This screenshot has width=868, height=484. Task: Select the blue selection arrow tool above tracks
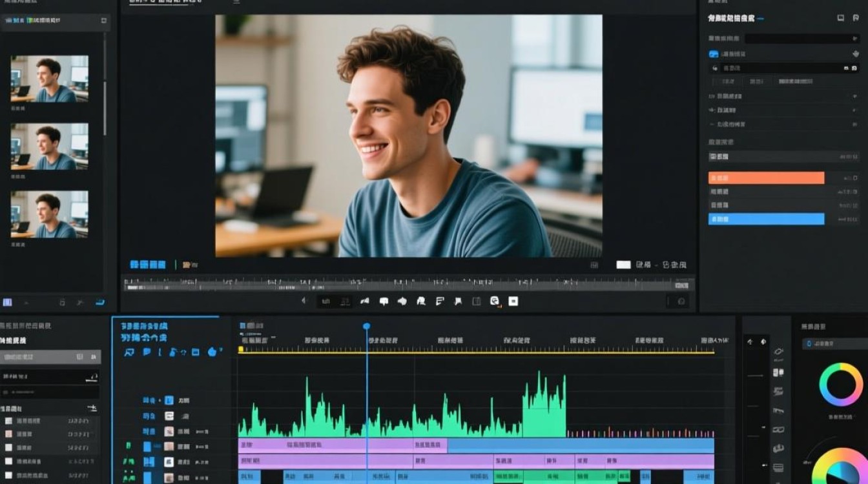click(129, 352)
